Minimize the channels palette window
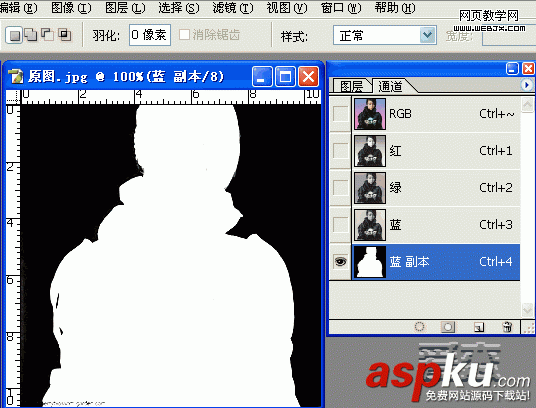Screen dimensions: 536x408 pyautogui.click(x=512, y=69)
